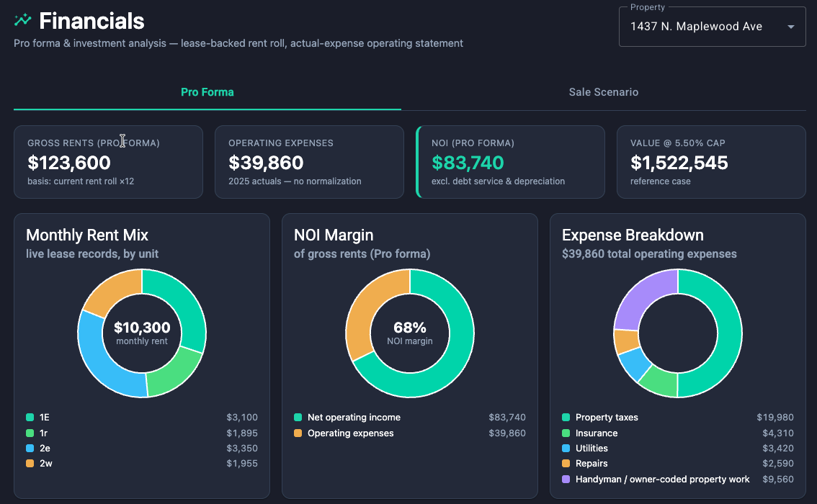Click the '2025 actuals — no normalization' note
The image size is (817, 504).
[x=295, y=181]
